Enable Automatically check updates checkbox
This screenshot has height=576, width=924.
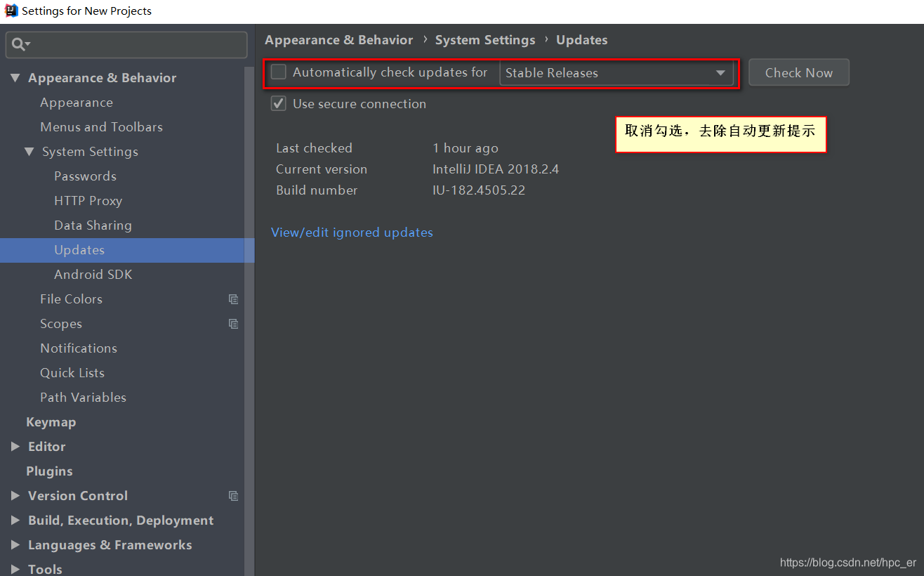click(279, 72)
